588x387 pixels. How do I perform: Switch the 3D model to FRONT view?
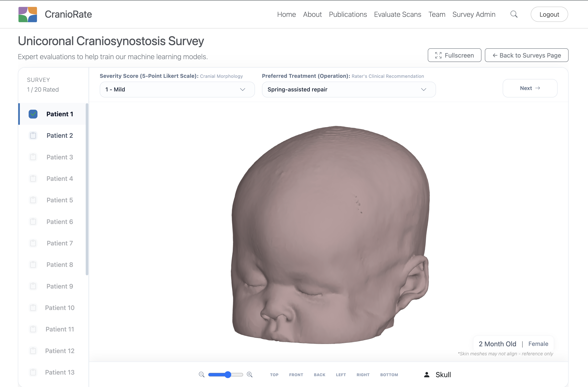[296, 375]
